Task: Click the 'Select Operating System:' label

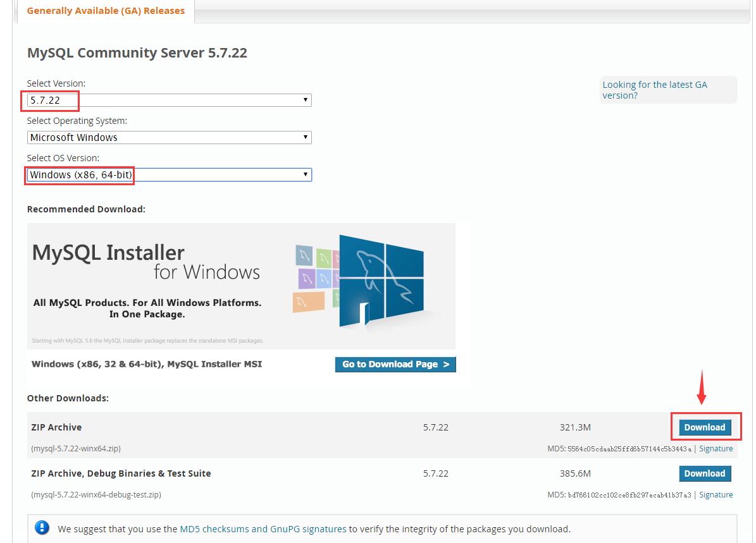Action: (x=77, y=121)
